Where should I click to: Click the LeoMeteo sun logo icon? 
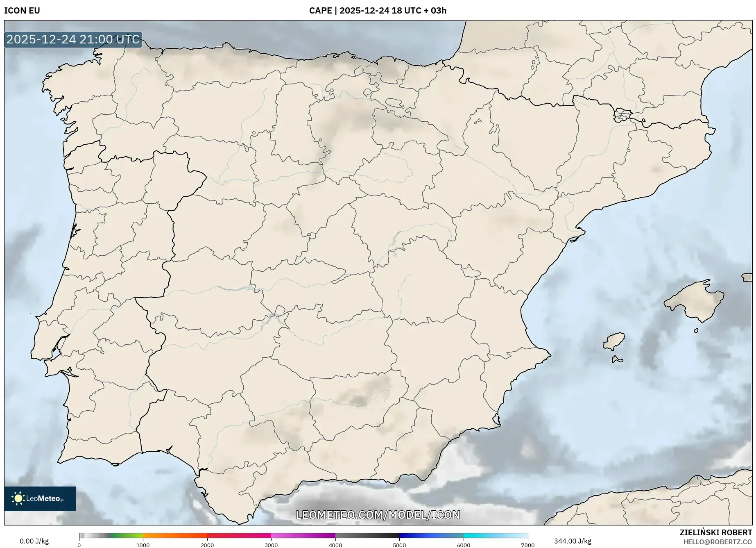(x=18, y=498)
